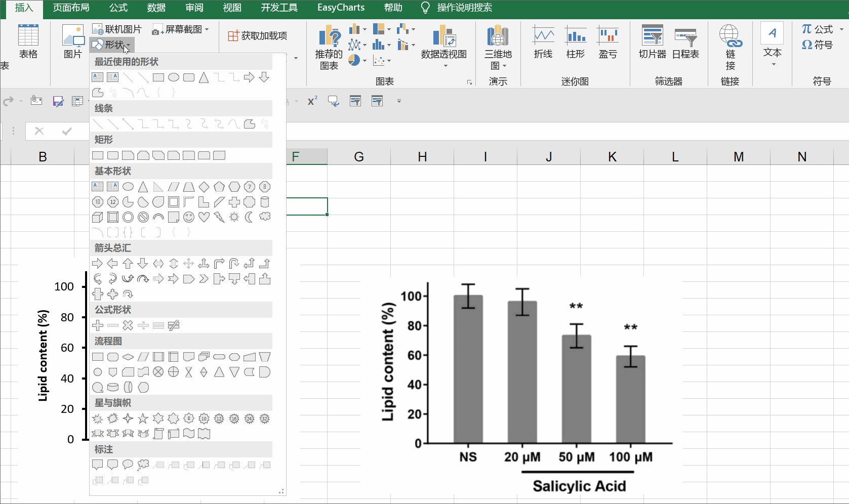
Task: Insert a Line sparkline (折线)
Action: point(543,43)
